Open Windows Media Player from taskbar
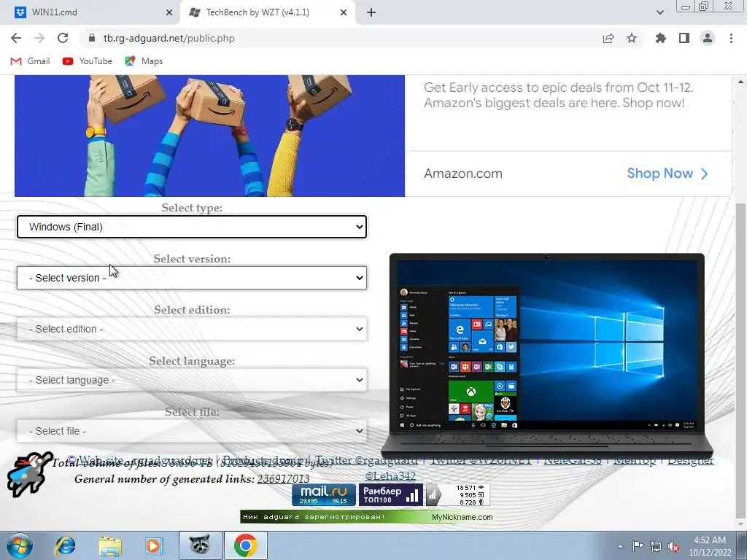The height and width of the screenshot is (560, 747). tap(154, 545)
